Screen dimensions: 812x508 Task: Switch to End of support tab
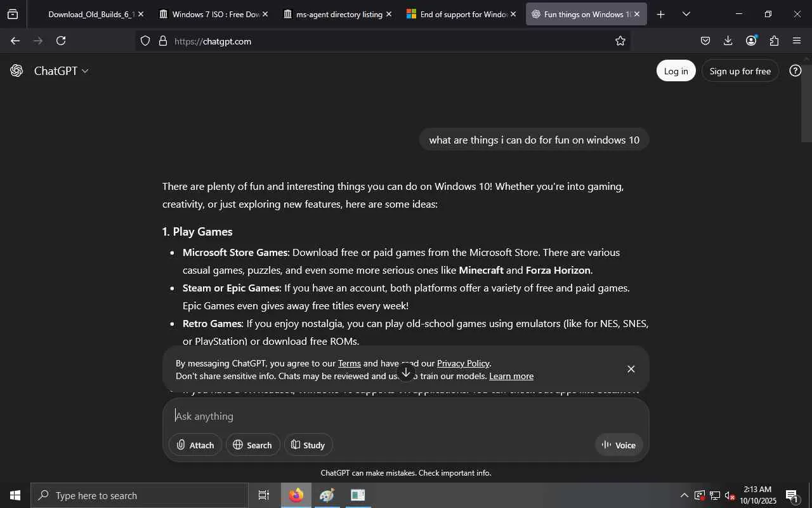pos(462,14)
